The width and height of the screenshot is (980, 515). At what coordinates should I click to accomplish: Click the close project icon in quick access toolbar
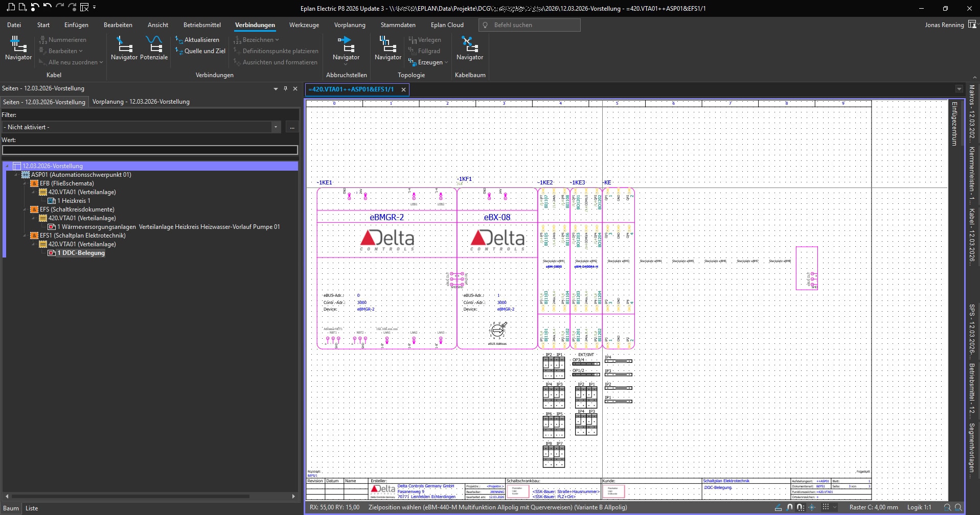click(84, 7)
